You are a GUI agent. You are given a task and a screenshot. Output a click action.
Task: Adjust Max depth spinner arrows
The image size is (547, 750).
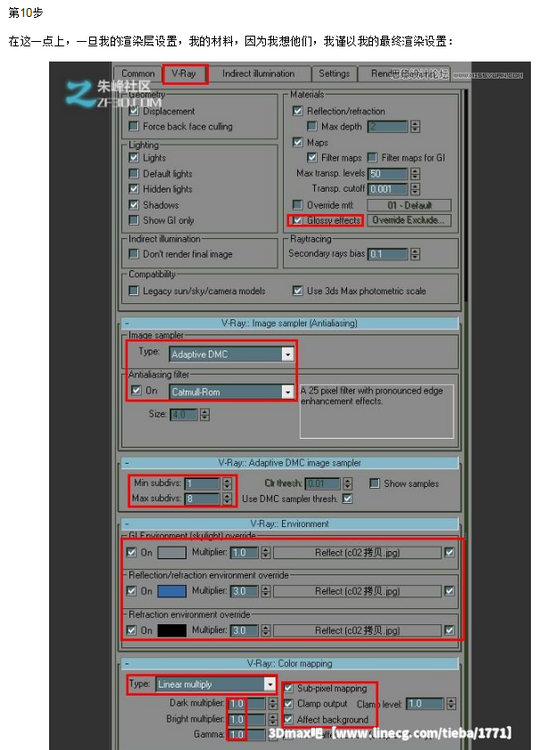(x=415, y=126)
